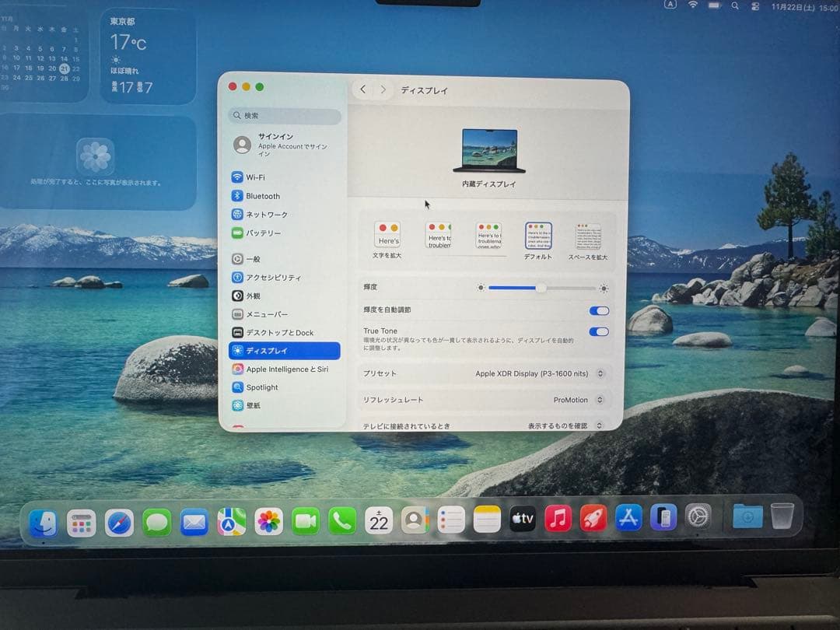Select the 文字を拡大 display scaling option
The image size is (840, 630).
point(388,234)
